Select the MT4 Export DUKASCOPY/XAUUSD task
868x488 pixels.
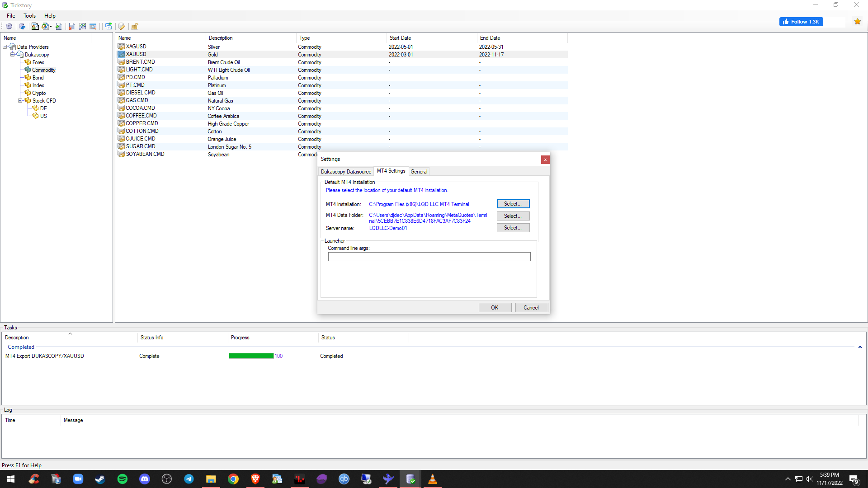click(x=44, y=356)
